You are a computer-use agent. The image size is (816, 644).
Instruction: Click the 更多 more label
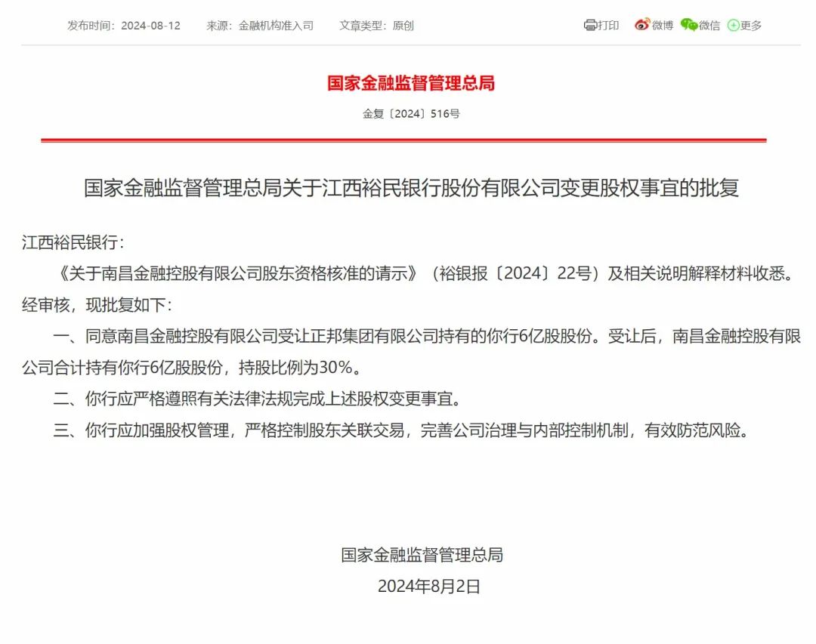(x=751, y=26)
